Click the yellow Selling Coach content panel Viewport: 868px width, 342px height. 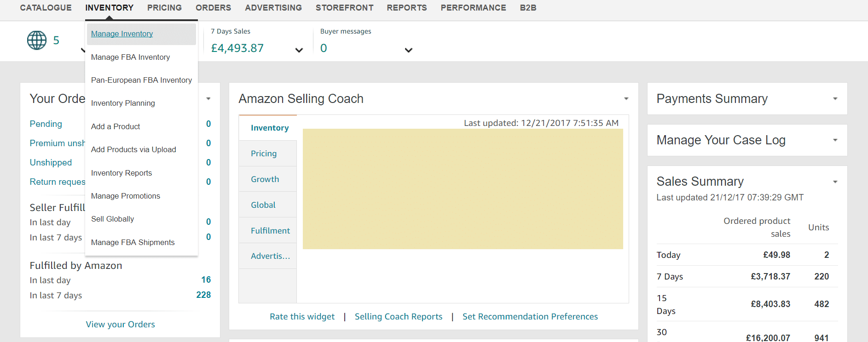click(x=463, y=189)
